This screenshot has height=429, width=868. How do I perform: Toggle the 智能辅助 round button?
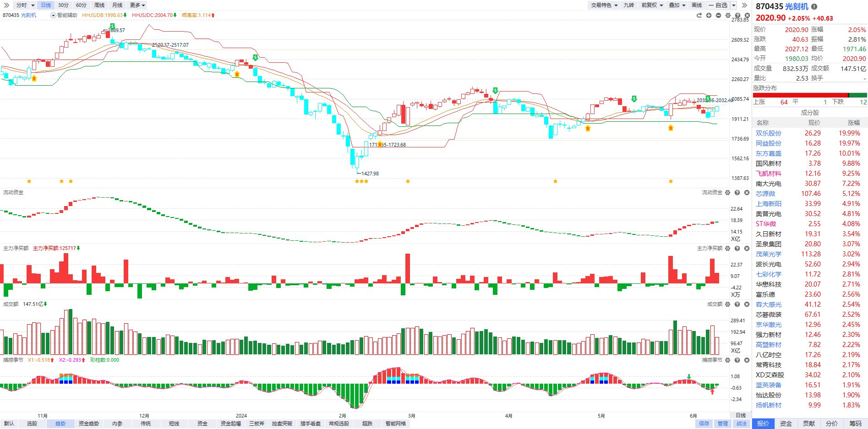click(53, 16)
